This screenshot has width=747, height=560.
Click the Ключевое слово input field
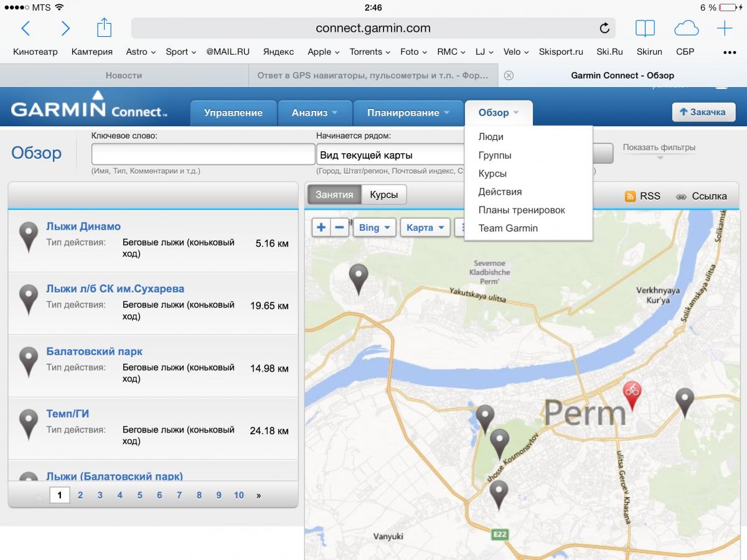203,154
